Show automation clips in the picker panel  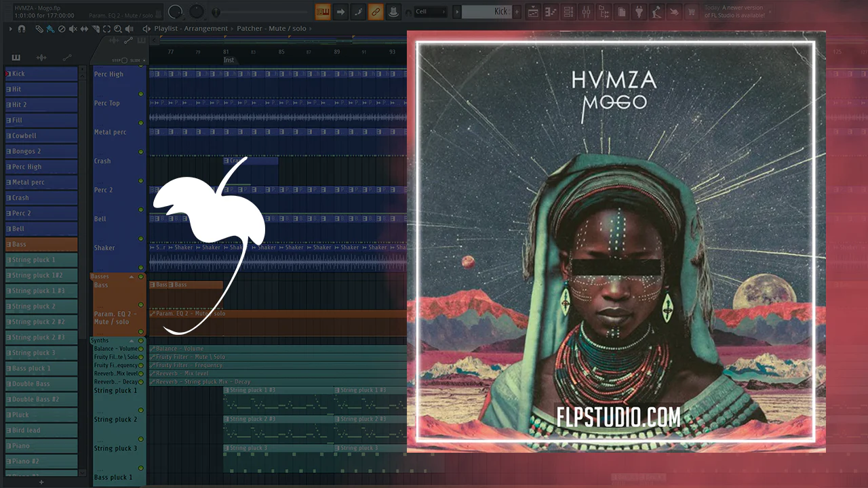[x=66, y=58]
